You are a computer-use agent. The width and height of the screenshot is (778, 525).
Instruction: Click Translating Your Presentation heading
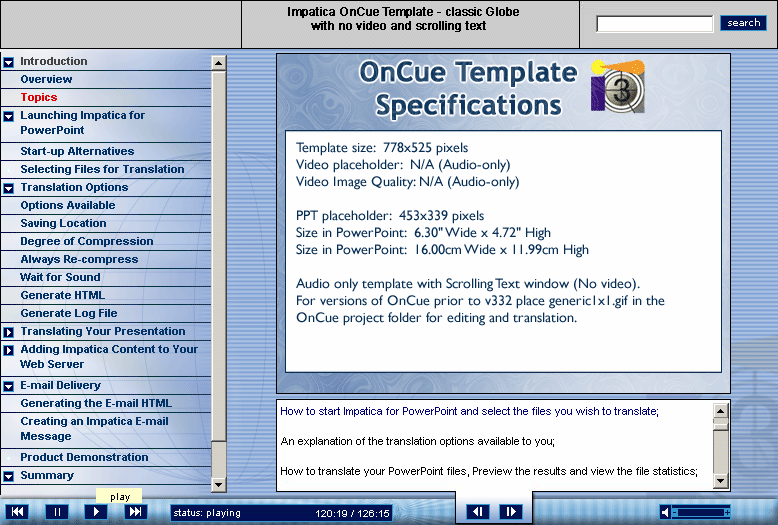[103, 331]
